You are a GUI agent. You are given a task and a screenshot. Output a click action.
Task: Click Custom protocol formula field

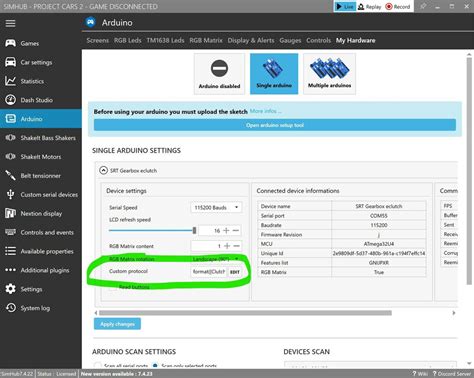click(x=209, y=272)
